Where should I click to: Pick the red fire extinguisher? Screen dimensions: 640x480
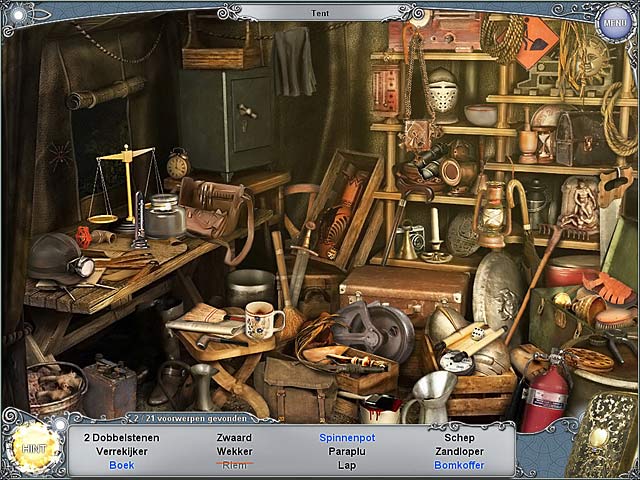click(546, 395)
